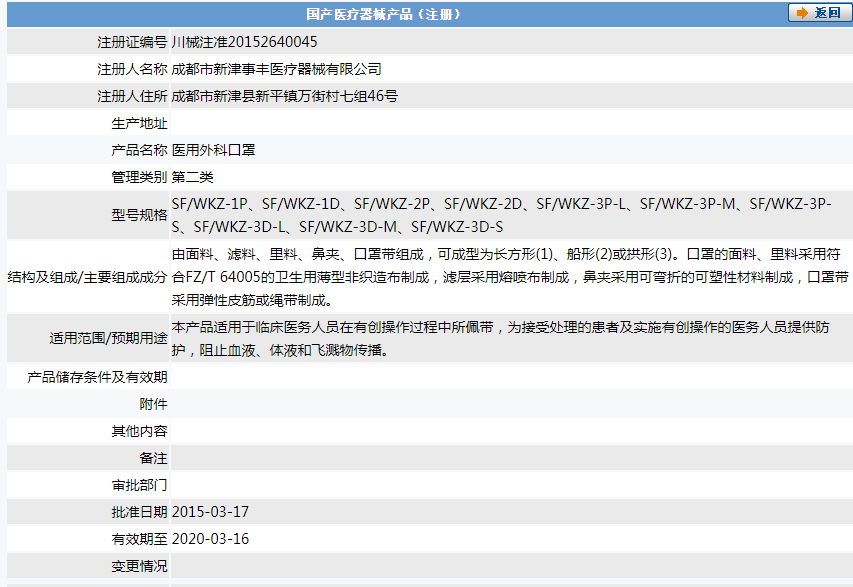Select the composition text beginning 由面料、滤料
This screenshot has height=587, width=853.
(510, 277)
